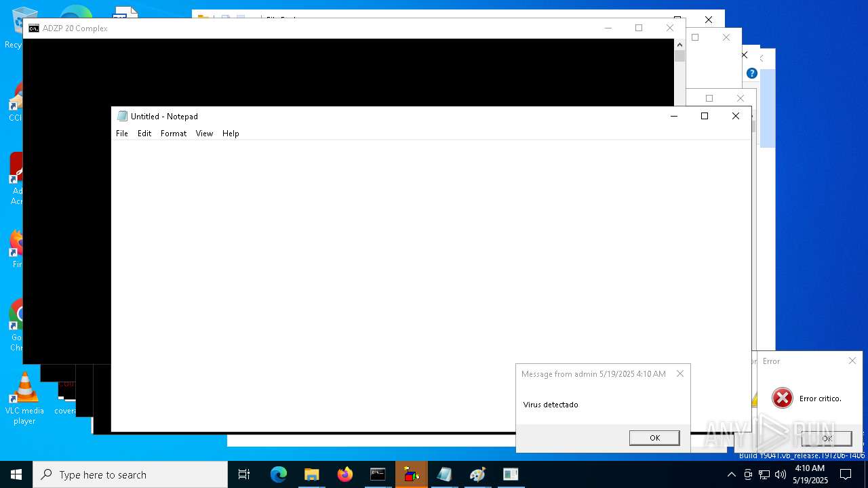Open Notepad's Format menu
This screenshot has width=868, height=488.
(x=174, y=134)
